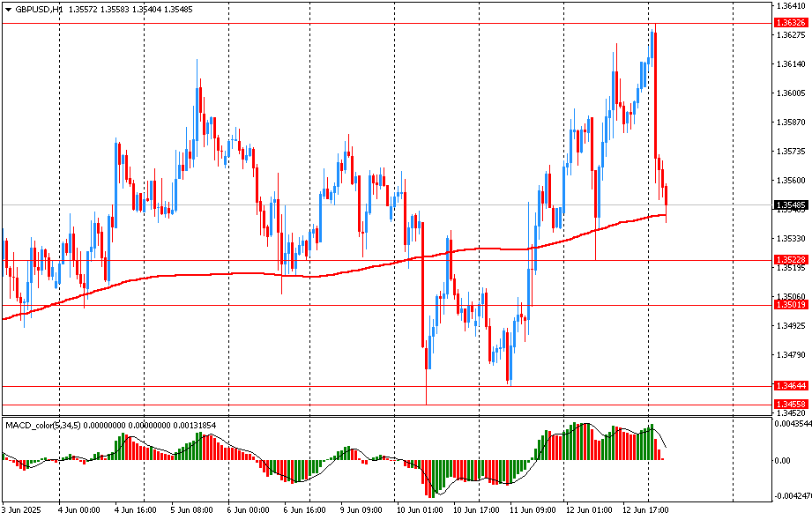
Task: Click the red 1.34644 price label
Action: tap(789, 386)
